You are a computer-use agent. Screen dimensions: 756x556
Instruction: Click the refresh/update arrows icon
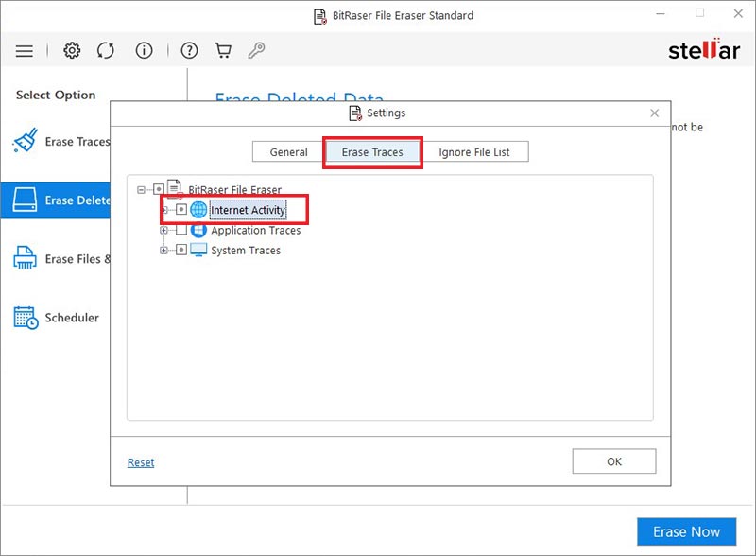[x=106, y=50]
